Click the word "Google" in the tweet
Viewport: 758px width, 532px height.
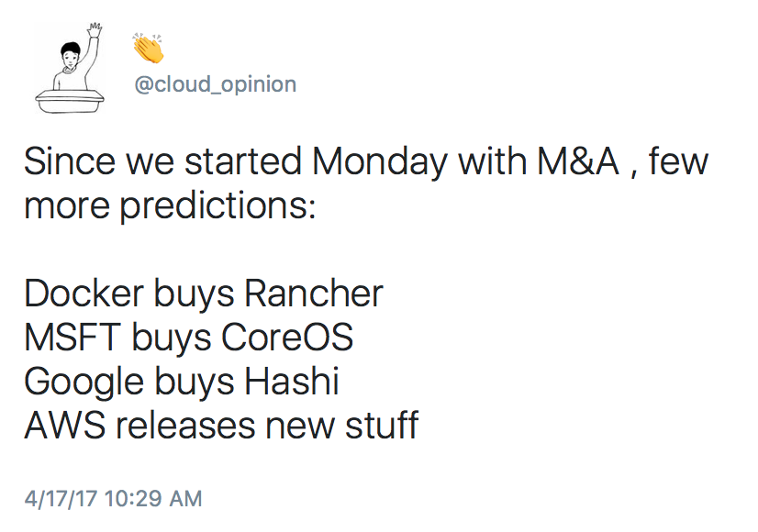tap(84, 382)
